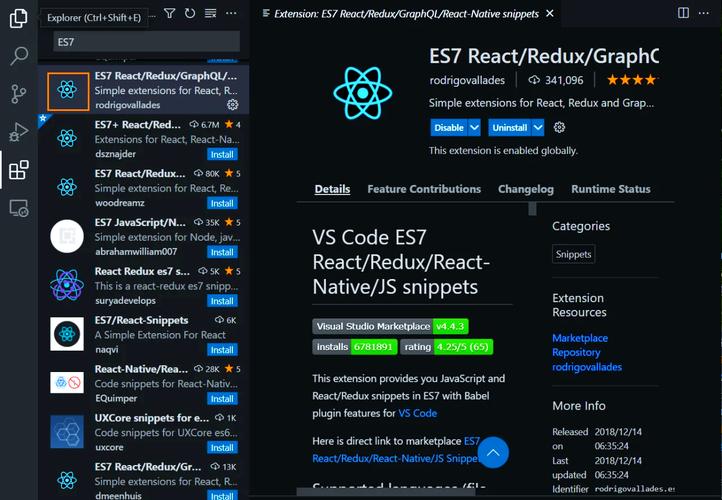Switch to the Details tab
722x500 pixels.
tap(332, 189)
